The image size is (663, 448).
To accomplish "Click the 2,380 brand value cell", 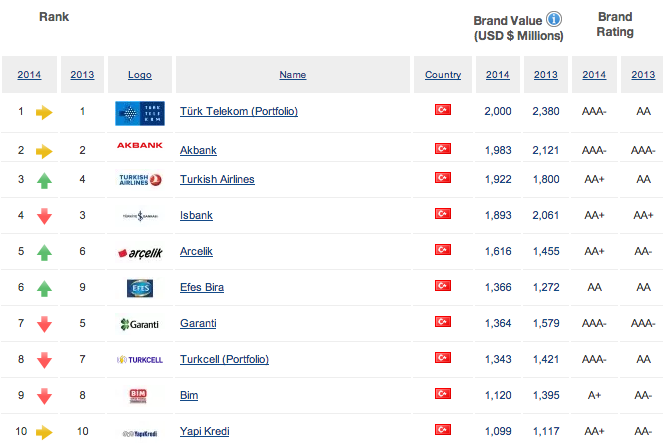I will 546,112.
